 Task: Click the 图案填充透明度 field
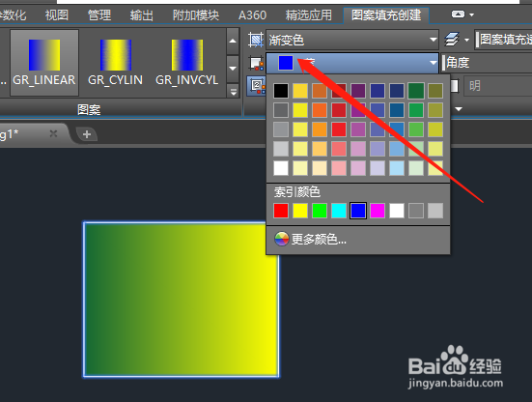tap(503, 40)
